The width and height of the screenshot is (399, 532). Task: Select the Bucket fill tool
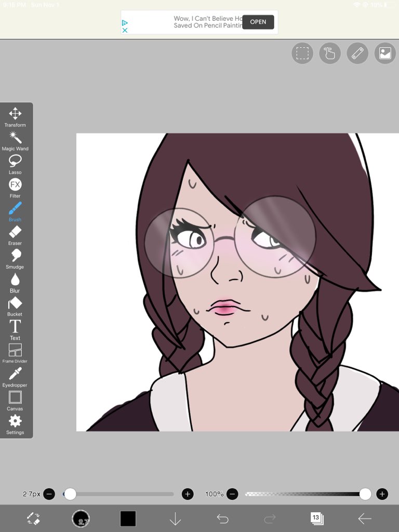15,307
